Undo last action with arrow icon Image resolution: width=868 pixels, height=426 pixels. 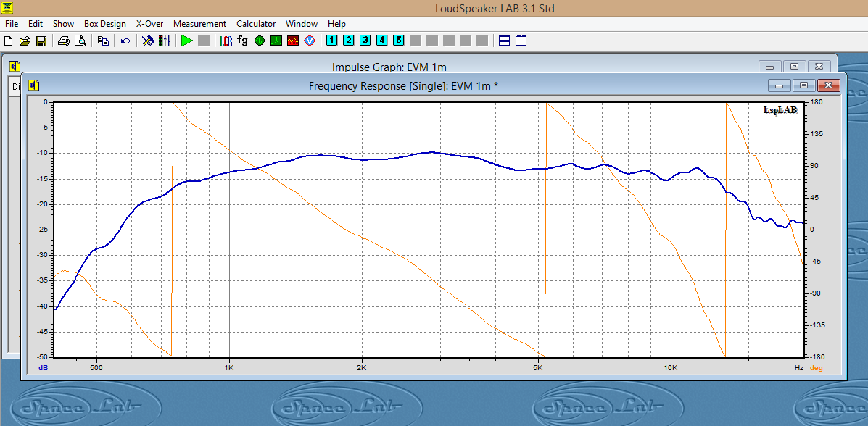(125, 41)
